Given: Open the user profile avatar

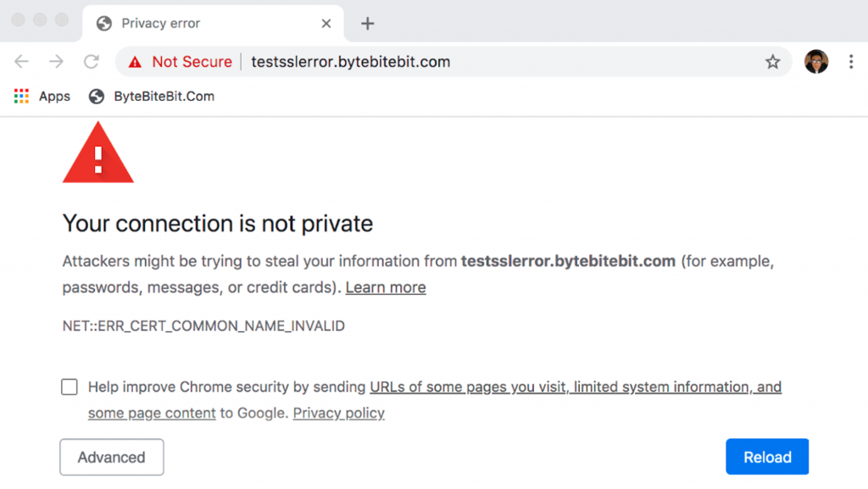Looking at the screenshot, I should coord(816,61).
